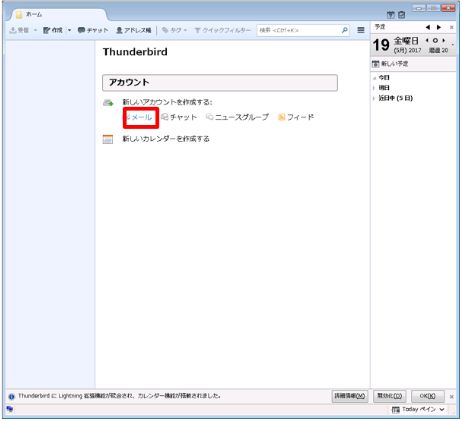
Task: Click the 受信 (Get Messages) toolbar icon
Action: point(13,30)
